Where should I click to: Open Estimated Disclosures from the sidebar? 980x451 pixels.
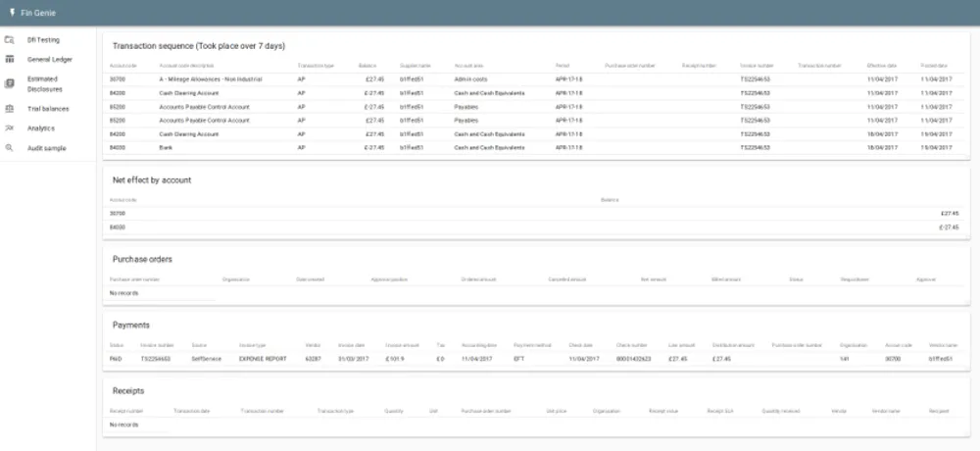(44, 83)
